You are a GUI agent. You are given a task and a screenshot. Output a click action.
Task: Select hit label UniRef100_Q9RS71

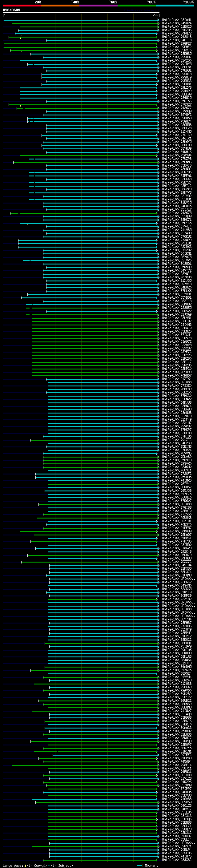(176, 846)
